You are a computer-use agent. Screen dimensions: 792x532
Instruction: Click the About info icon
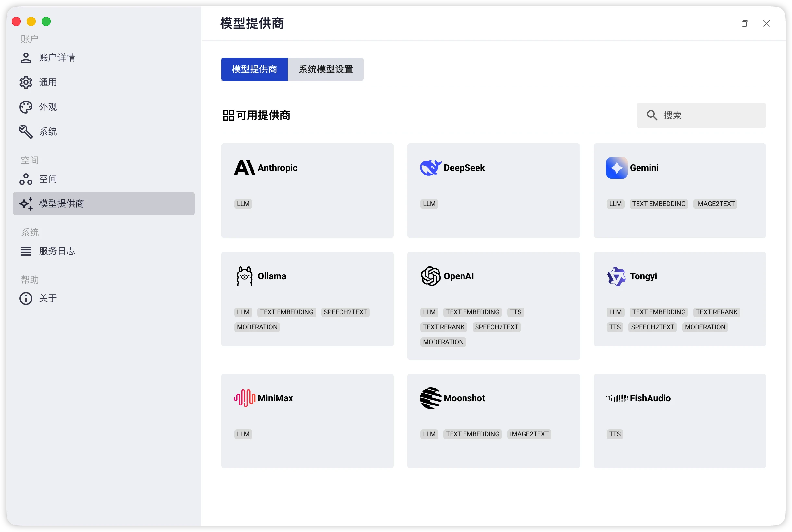point(26,298)
